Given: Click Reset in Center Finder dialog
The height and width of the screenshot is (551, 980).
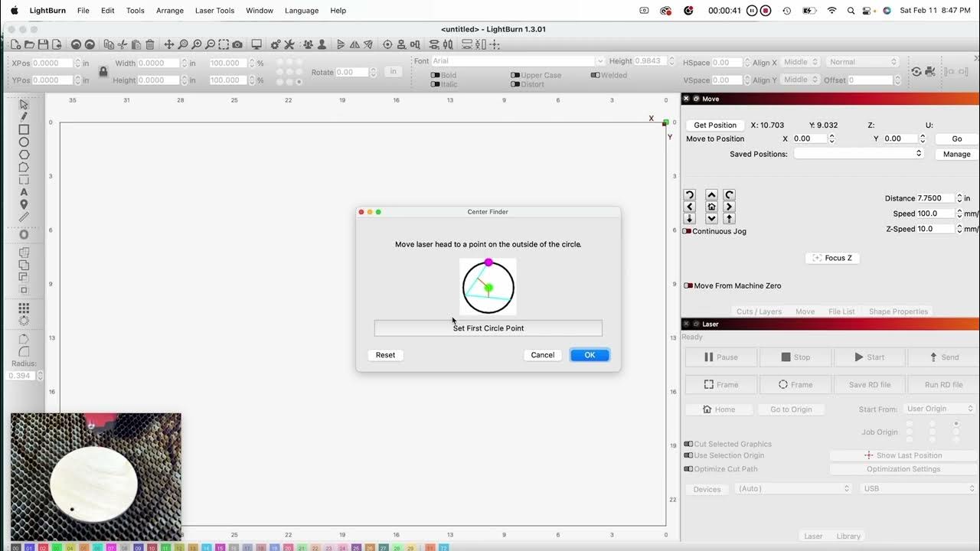Looking at the screenshot, I should pyautogui.click(x=386, y=355).
